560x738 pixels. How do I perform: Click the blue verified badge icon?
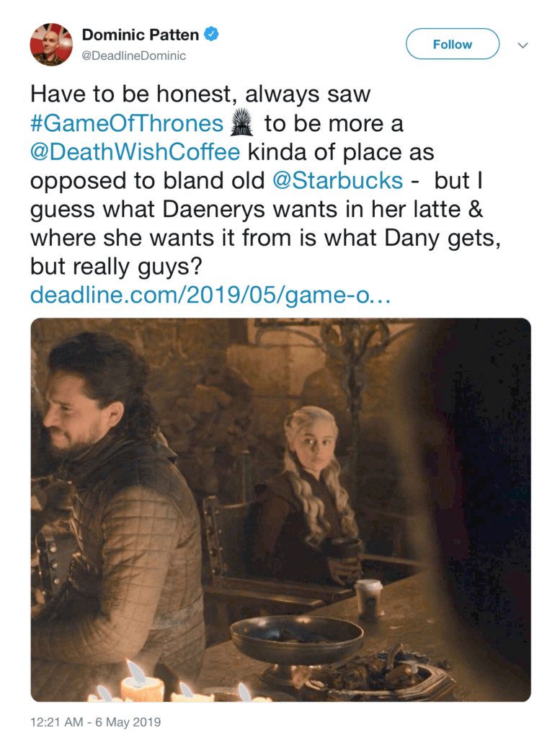click(211, 35)
